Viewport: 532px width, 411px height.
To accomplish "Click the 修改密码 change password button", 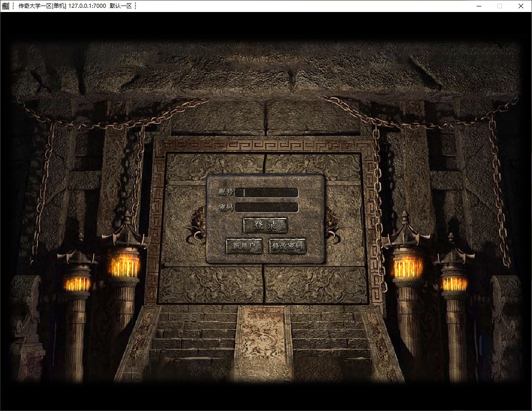I will pos(287,246).
